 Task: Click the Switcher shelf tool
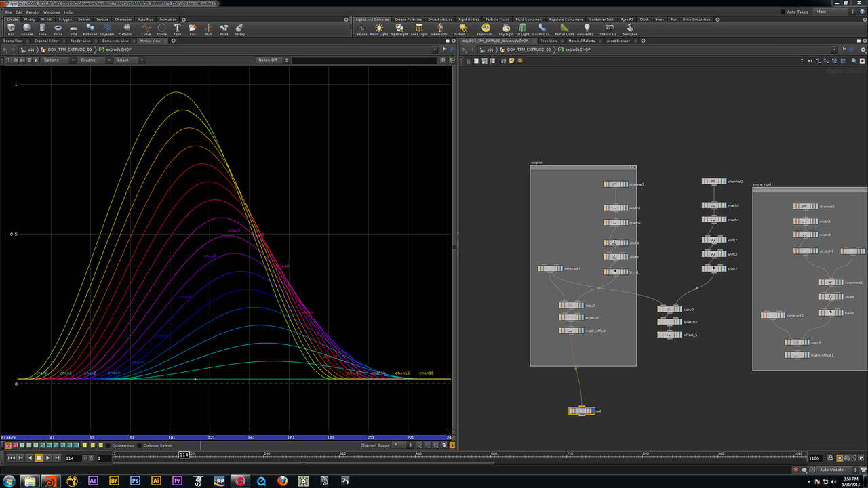click(629, 29)
